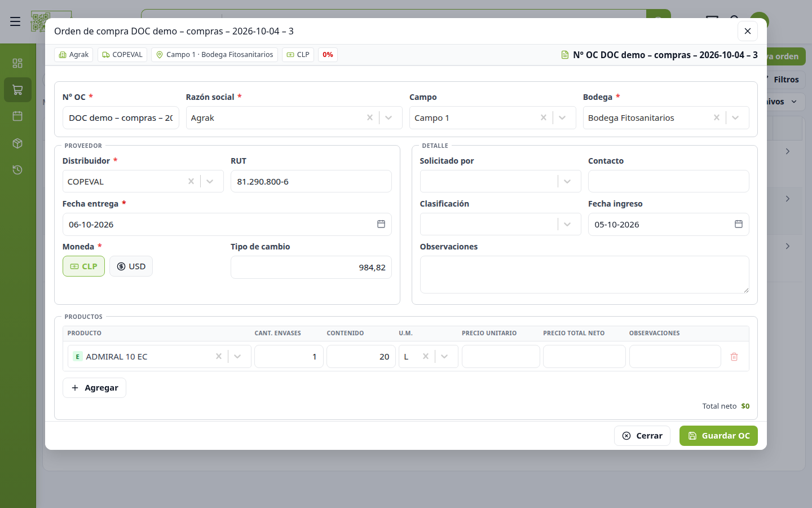The width and height of the screenshot is (812, 508).
Task: Expand the Razón social dropdown
Action: coord(389,118)
